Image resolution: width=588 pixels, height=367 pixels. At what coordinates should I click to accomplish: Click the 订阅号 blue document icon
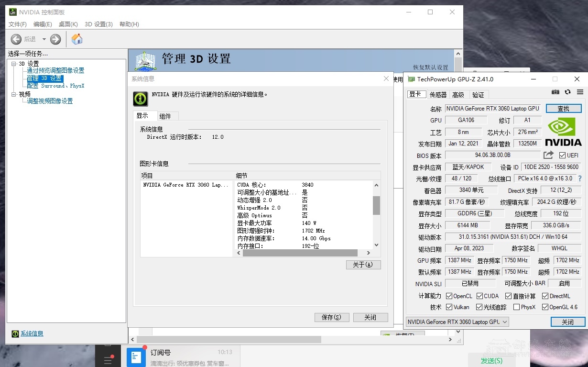click(136, 357)
